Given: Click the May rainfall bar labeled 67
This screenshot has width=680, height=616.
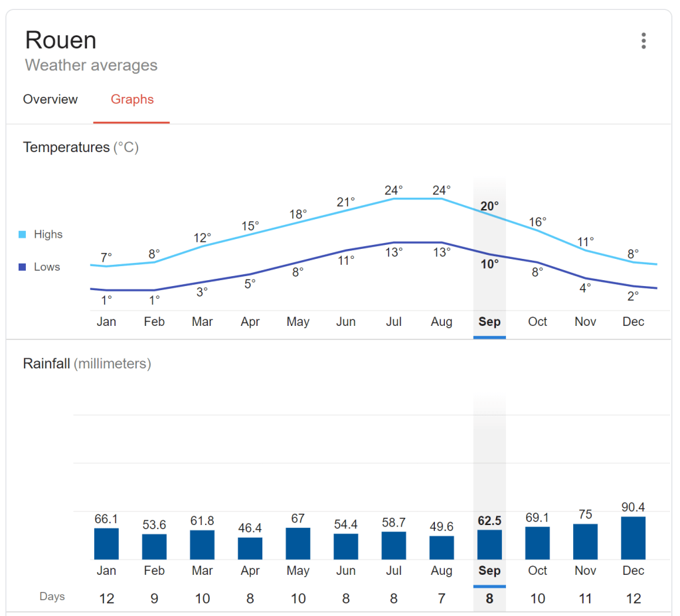Looking at the screenshot, I should 297,544.
